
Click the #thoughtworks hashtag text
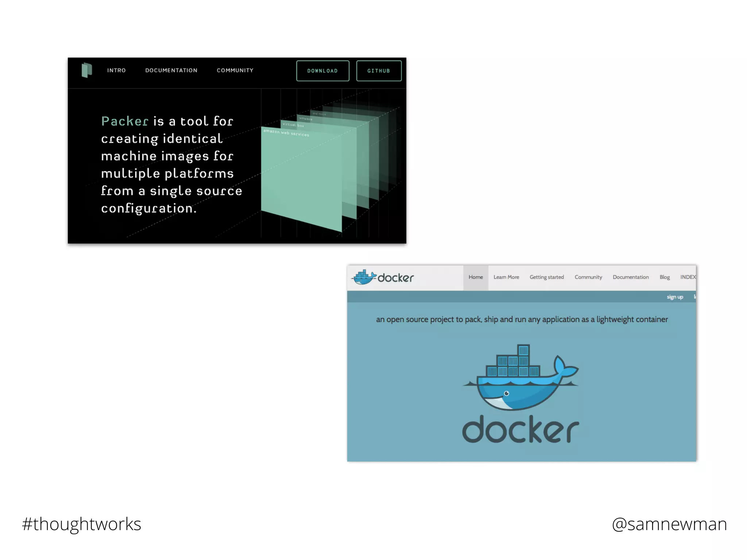(x=81, y=524)
